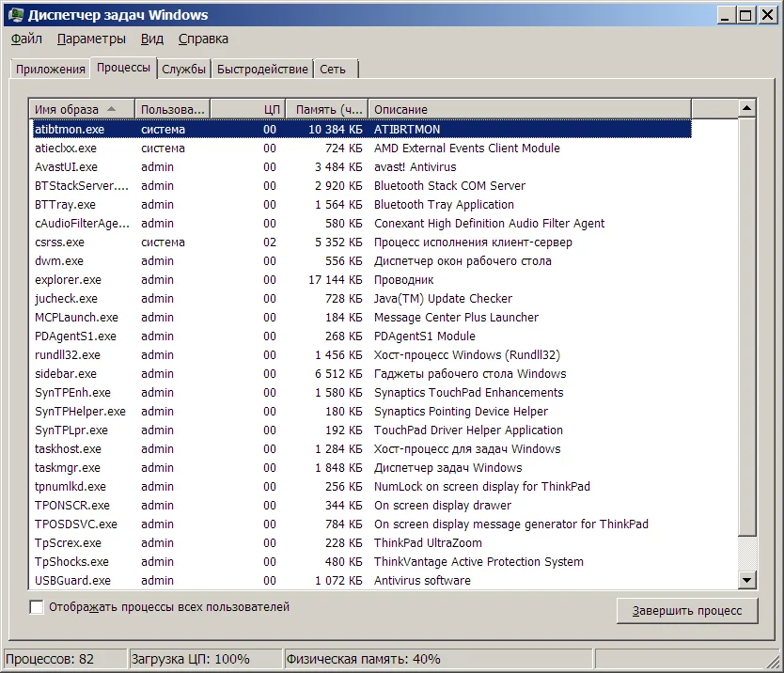Maximize the Task Manager window
The height and width of the screenshot is (673, 784).
[x=745, y=15]
